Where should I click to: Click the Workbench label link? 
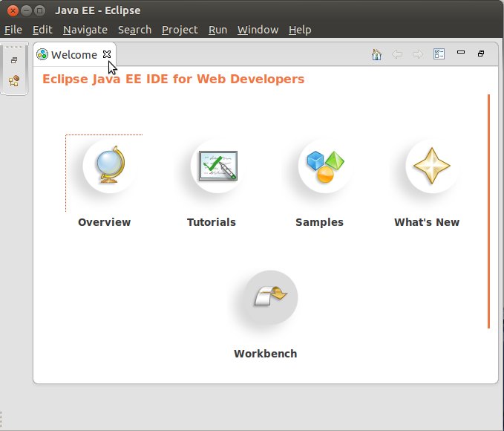tap(266, 354)
